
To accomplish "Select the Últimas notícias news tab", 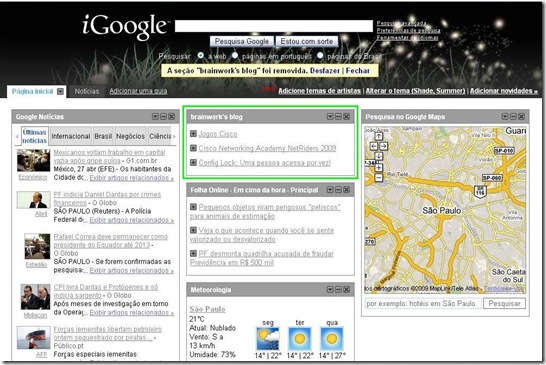I will coord(34,136).
